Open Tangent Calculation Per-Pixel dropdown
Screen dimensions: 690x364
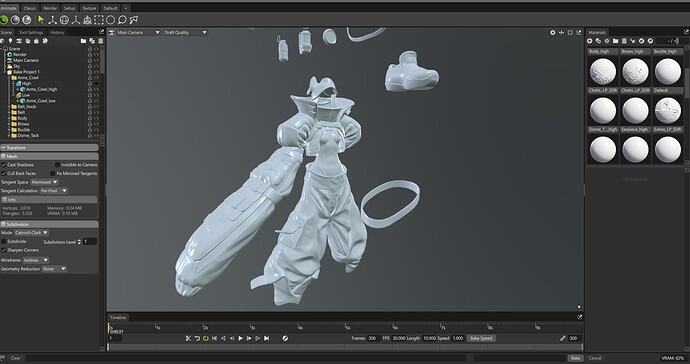(53, 191)
